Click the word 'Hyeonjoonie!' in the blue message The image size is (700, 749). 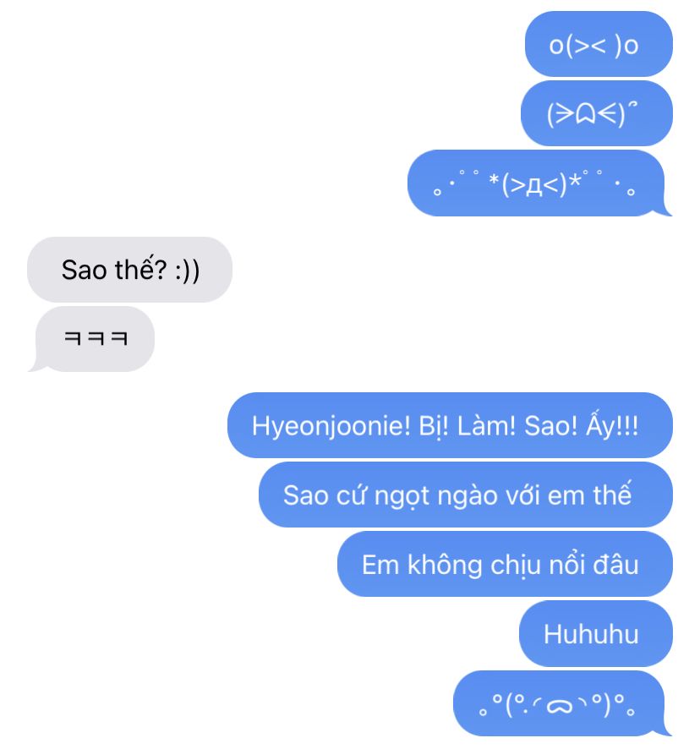331,427
